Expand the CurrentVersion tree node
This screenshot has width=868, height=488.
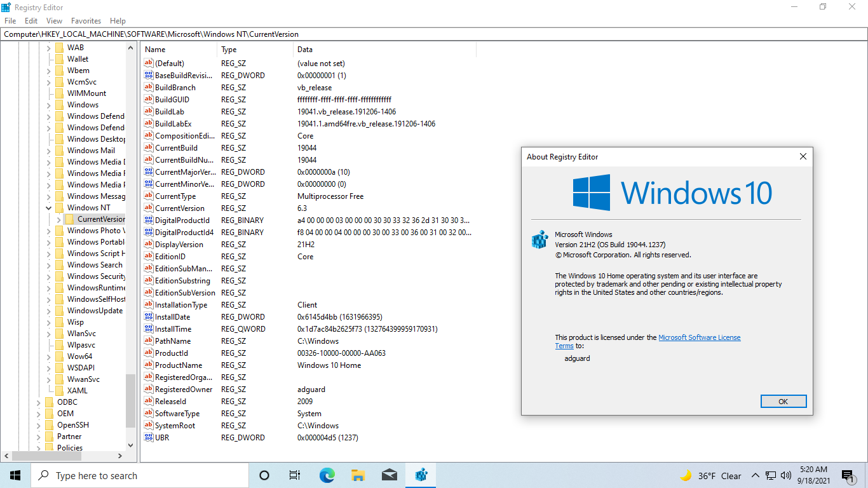point(58,219)
